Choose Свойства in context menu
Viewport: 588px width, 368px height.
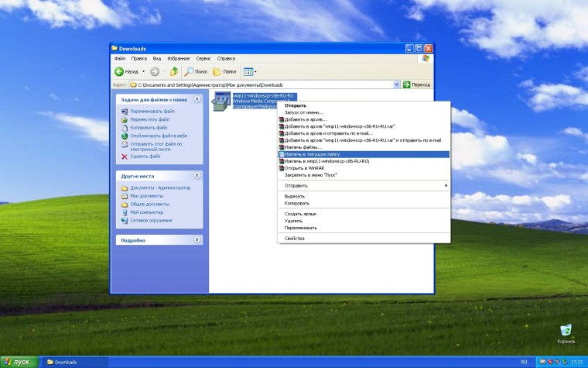tap(364, 239)
